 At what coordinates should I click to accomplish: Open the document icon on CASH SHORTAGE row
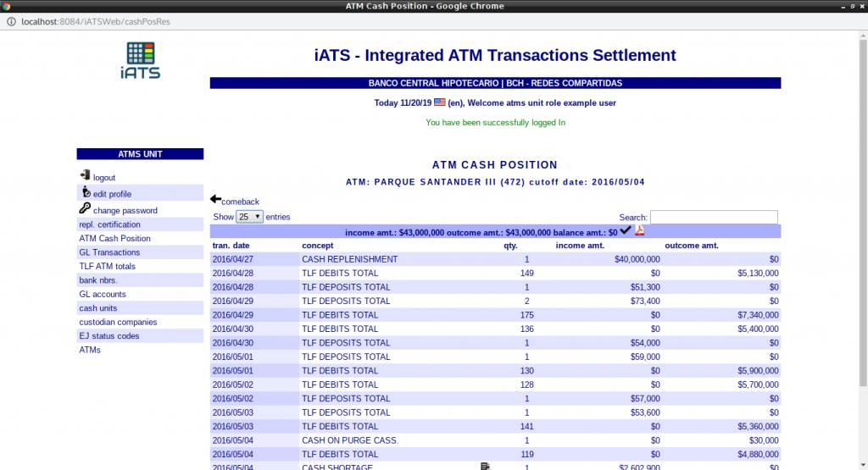486,467
